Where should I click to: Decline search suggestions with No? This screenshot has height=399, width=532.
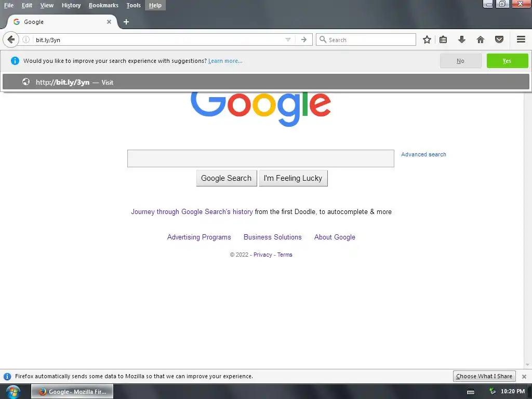(460, 61)
